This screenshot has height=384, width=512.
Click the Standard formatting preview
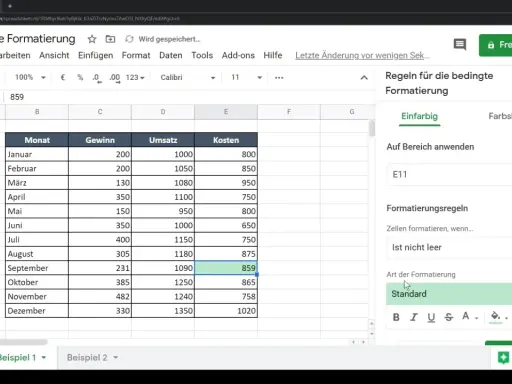449,294
